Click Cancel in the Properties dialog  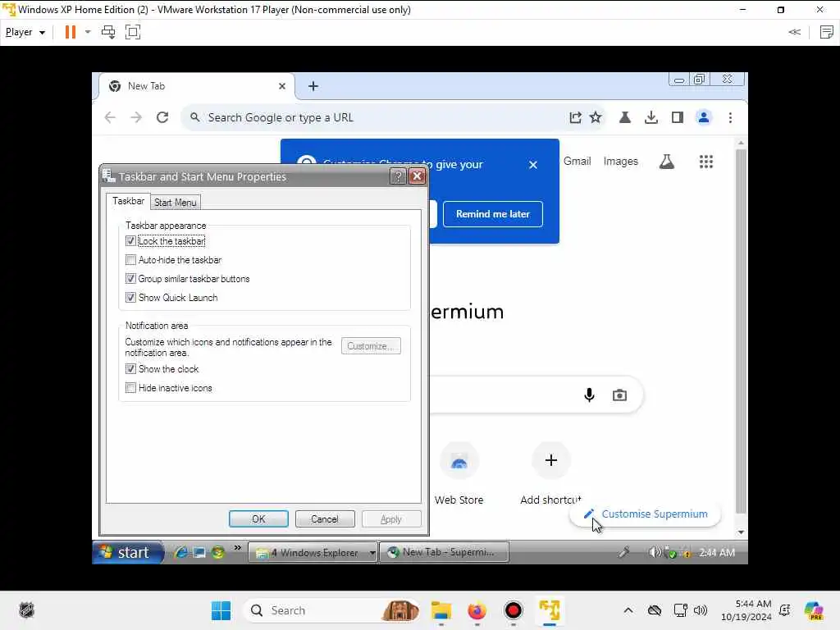tap(325, 519)
